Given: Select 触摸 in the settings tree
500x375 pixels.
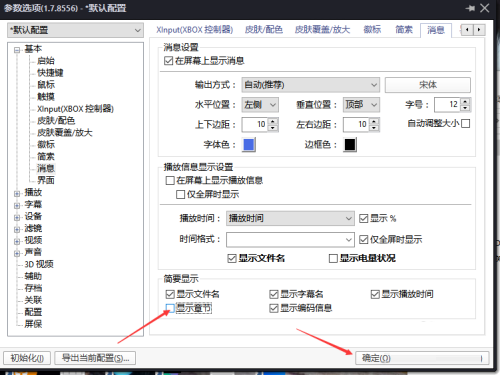Looking at the screenshot, I should (46, 97).
